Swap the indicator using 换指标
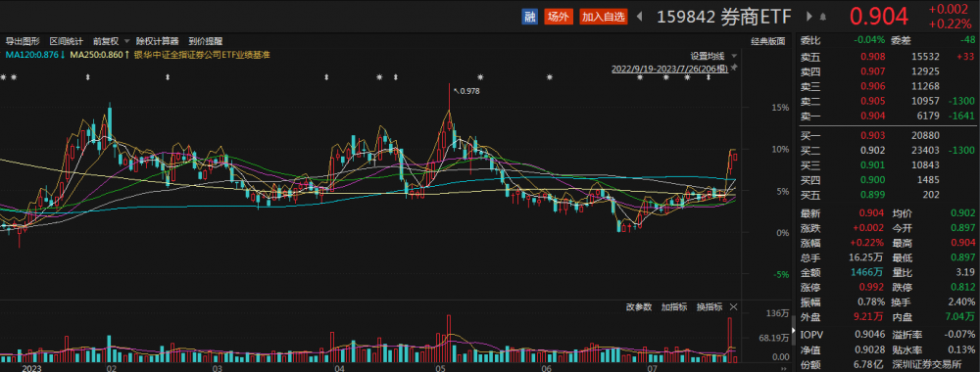 point(710,307)
